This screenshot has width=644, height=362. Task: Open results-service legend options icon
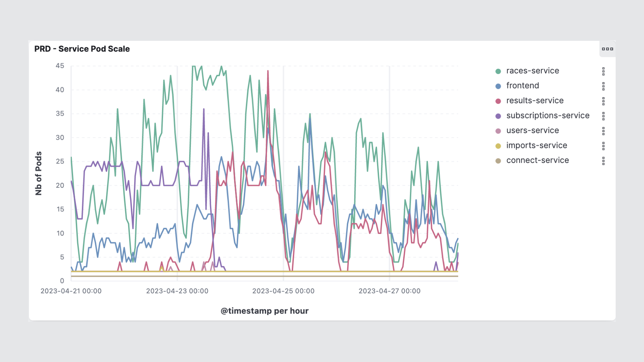(x=603, y=101)
